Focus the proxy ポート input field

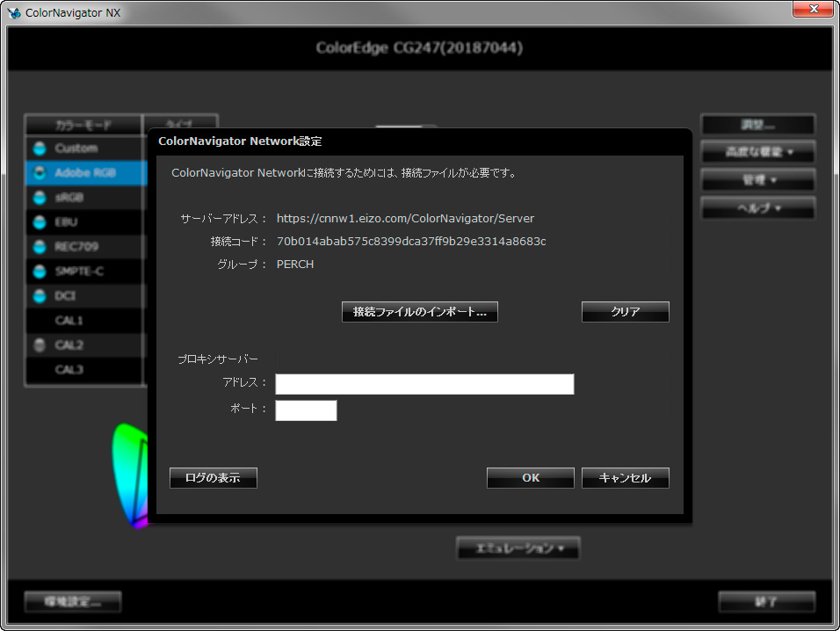tap(306, 410)
